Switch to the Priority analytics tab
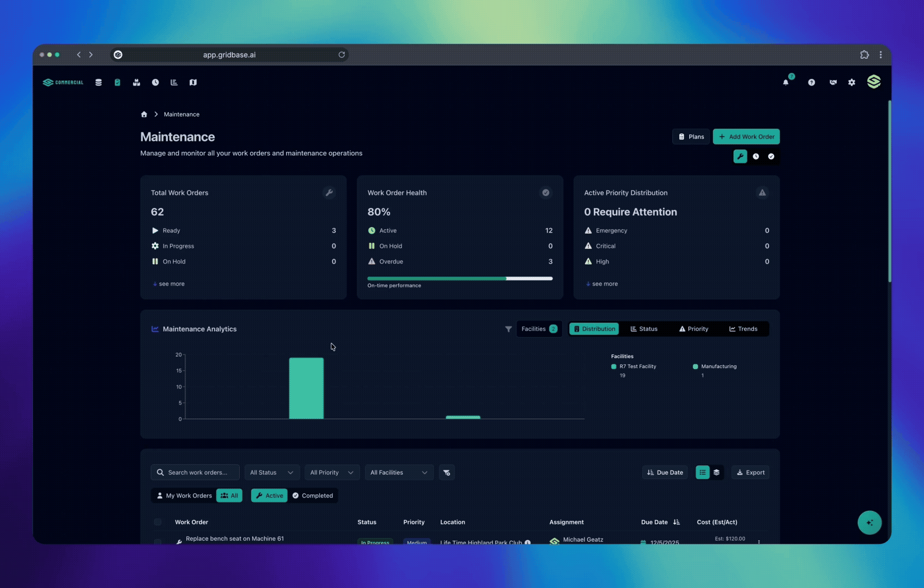 (694, 329)
